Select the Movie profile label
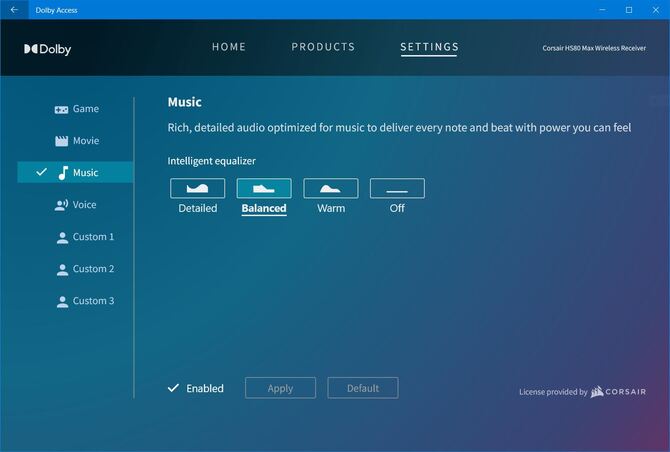 [x=86, y=141]
